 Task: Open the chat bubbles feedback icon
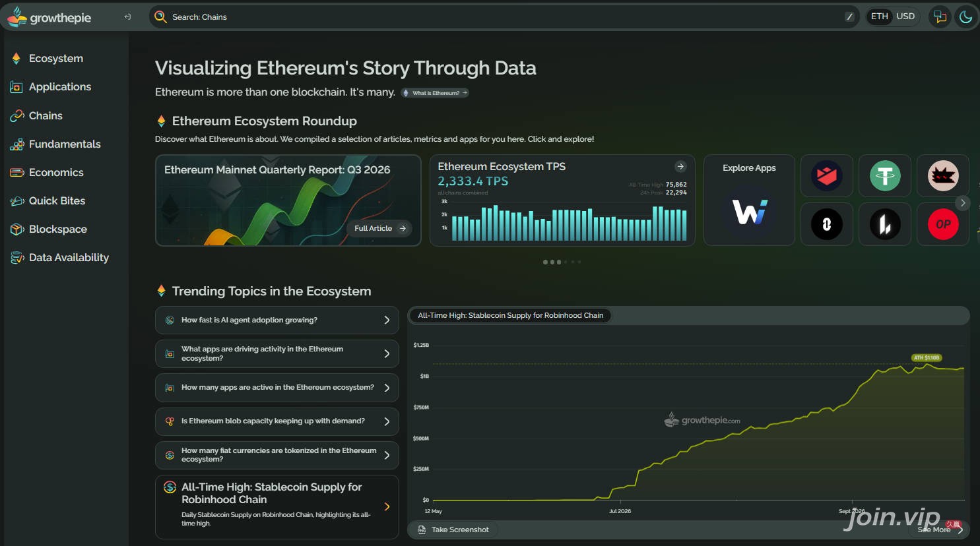pos(940,17)
